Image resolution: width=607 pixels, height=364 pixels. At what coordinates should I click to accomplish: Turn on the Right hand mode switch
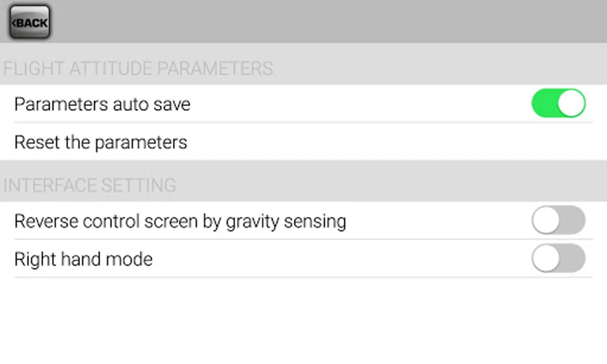558,258
